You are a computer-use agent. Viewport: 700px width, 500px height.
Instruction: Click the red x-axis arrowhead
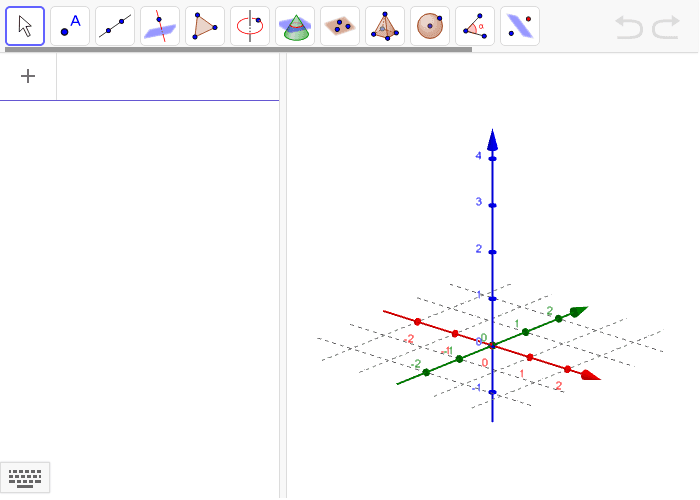[x=591, y=376]
